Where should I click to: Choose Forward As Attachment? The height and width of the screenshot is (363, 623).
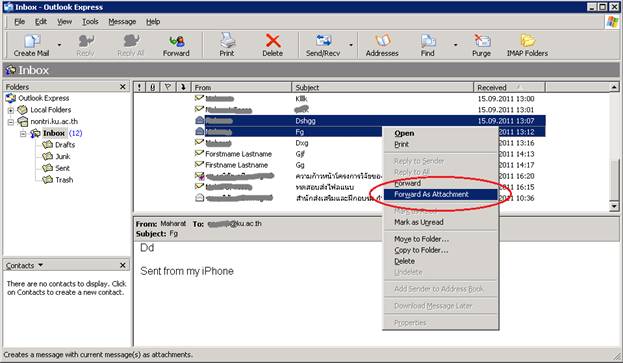[x=441, y=194]
